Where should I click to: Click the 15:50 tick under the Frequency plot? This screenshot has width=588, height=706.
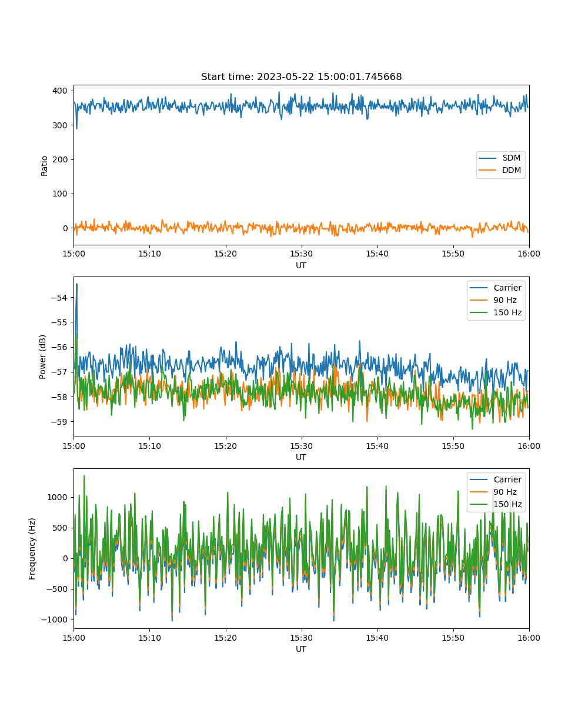click(453, 637)
